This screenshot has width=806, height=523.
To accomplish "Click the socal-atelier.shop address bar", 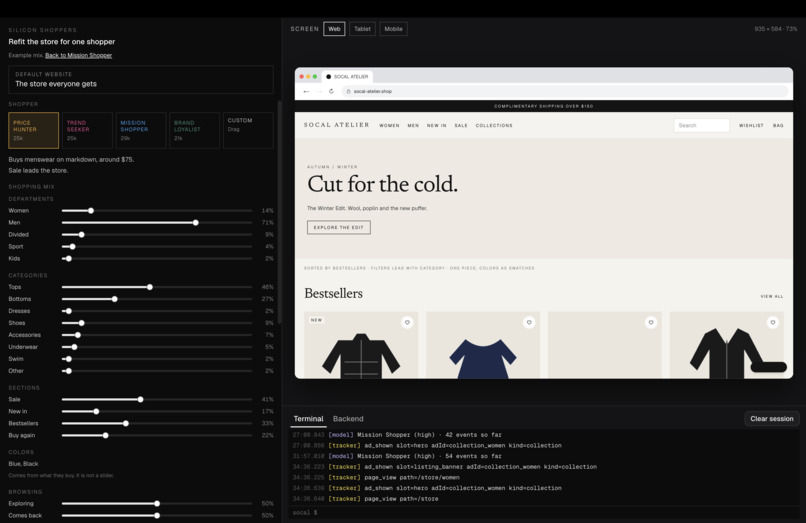I will coord(565,92).
